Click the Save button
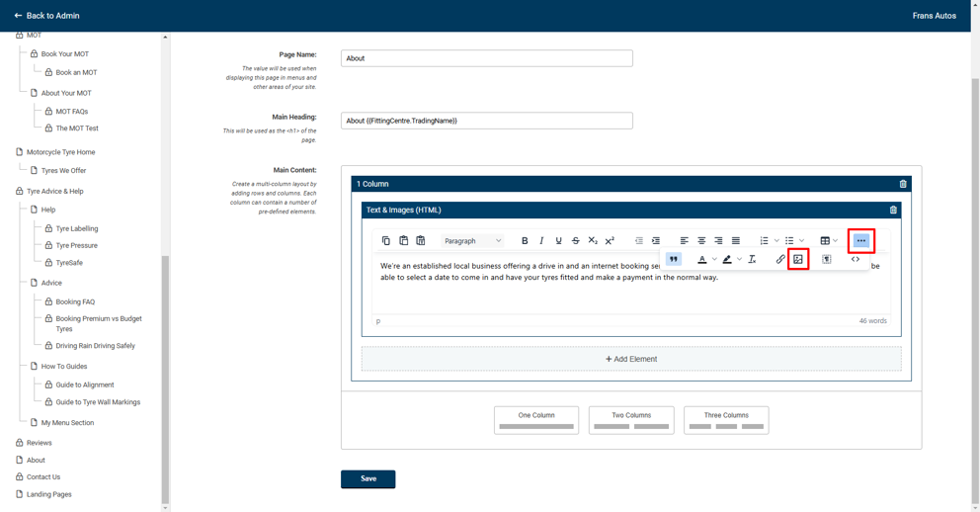 pos(368,479)
